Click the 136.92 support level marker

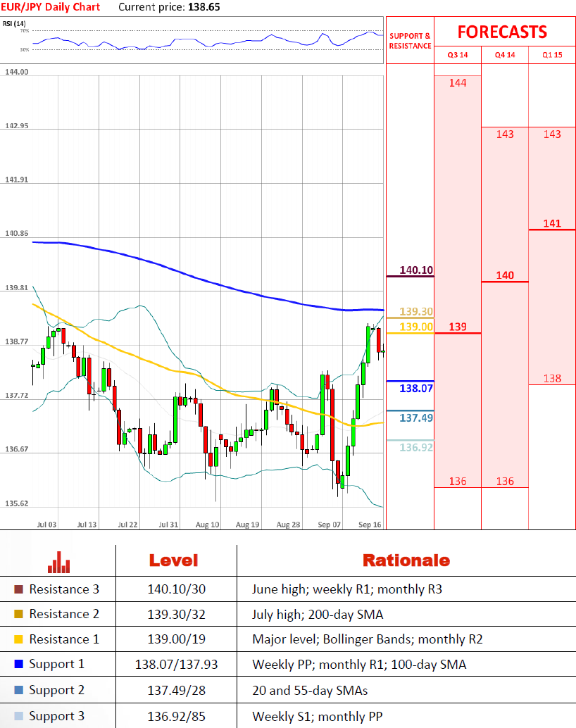click(x=416, y=448)
